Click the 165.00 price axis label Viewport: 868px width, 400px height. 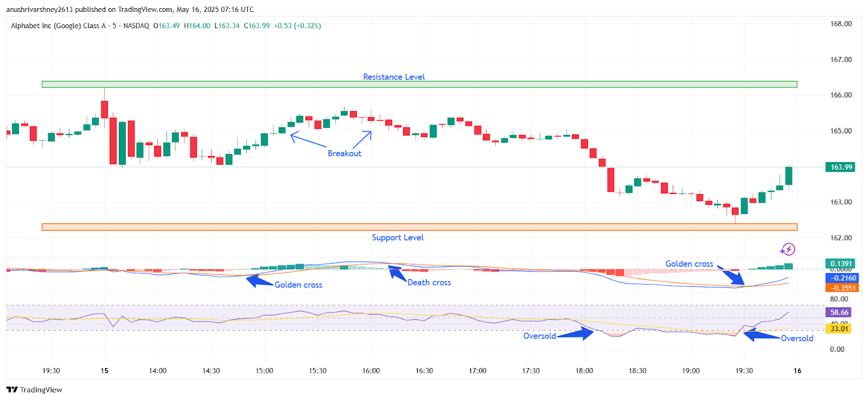(x=841, y=131)
